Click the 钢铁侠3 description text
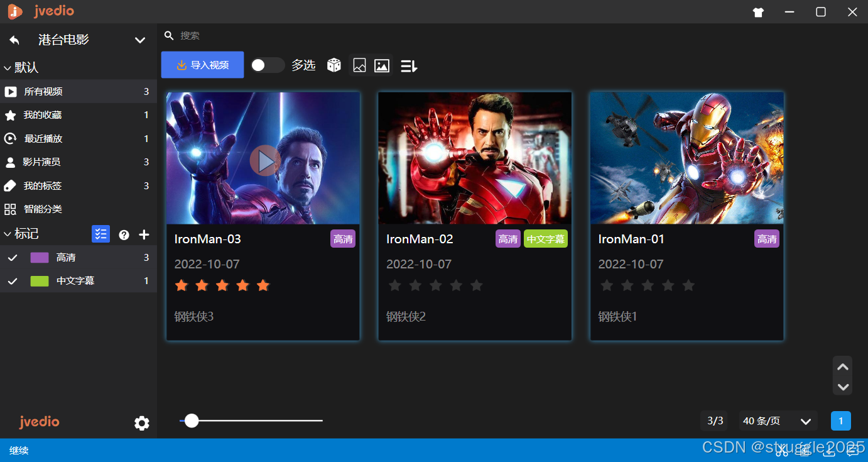Screen dimensions: 868x462 [x=194, y=317]
